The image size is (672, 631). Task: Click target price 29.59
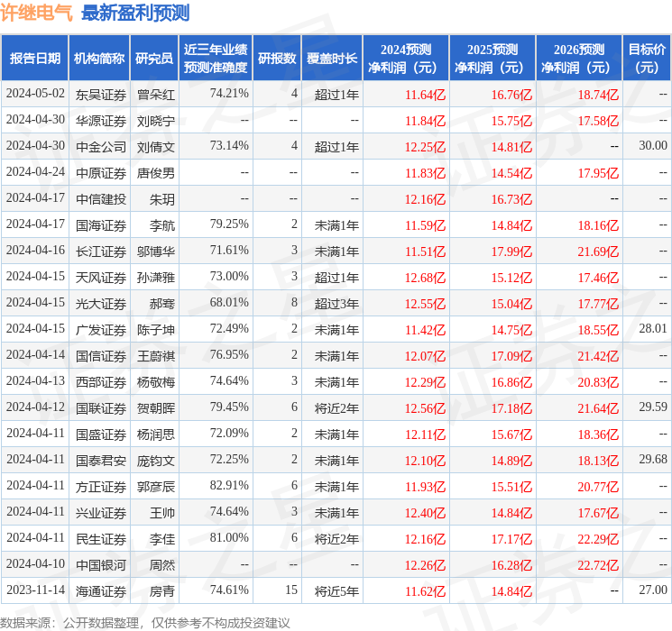(653, 407)
